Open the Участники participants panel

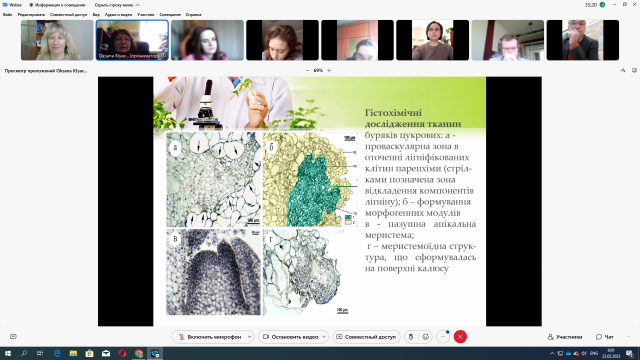[x=565, y=337]
